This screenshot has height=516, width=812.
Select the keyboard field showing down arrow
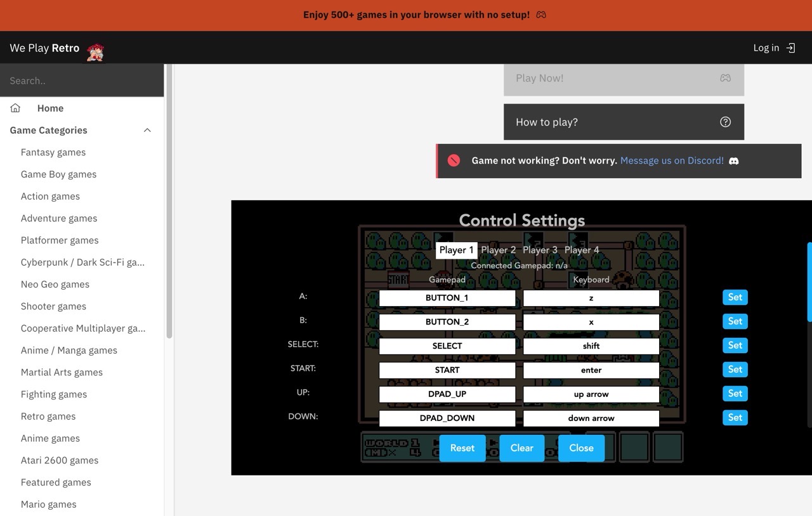point(591,418)
